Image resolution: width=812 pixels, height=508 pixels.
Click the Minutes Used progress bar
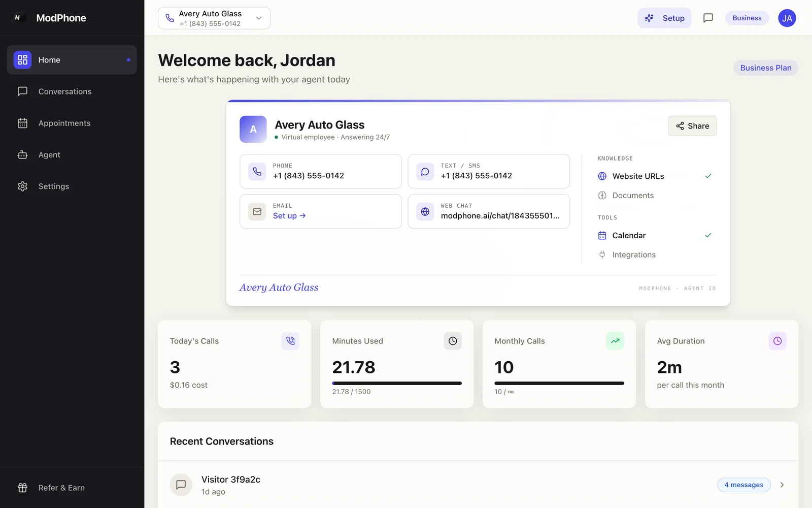[x=397, y=383]
